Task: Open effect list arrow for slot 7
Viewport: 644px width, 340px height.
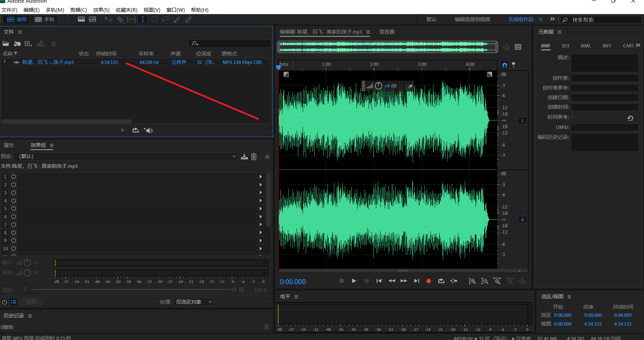Action: [261, 225]
